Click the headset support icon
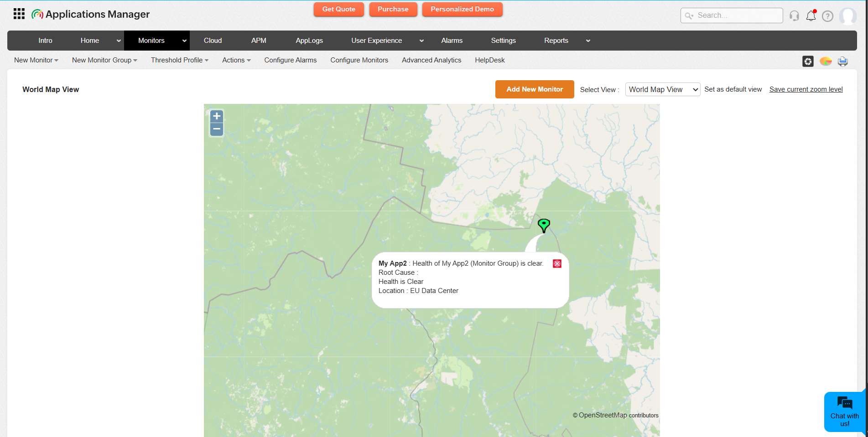Image resolution: width=868 pixels, height=437 pixels. tap(794, 15)
